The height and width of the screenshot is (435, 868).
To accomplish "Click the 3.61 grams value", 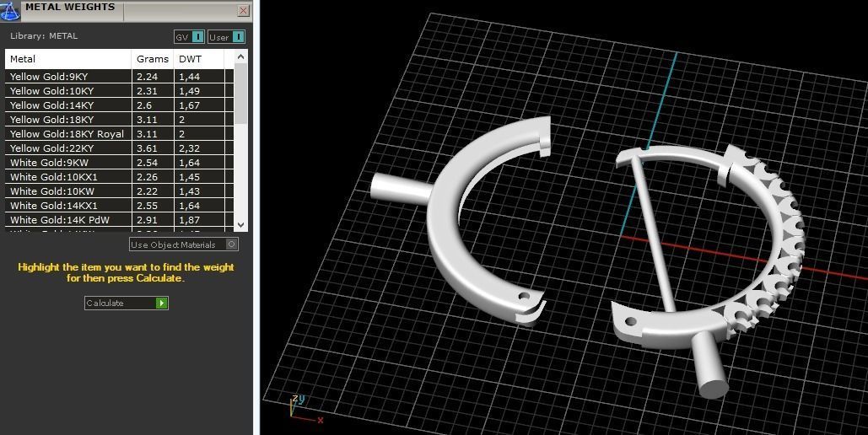I will (x=148, y=148).
